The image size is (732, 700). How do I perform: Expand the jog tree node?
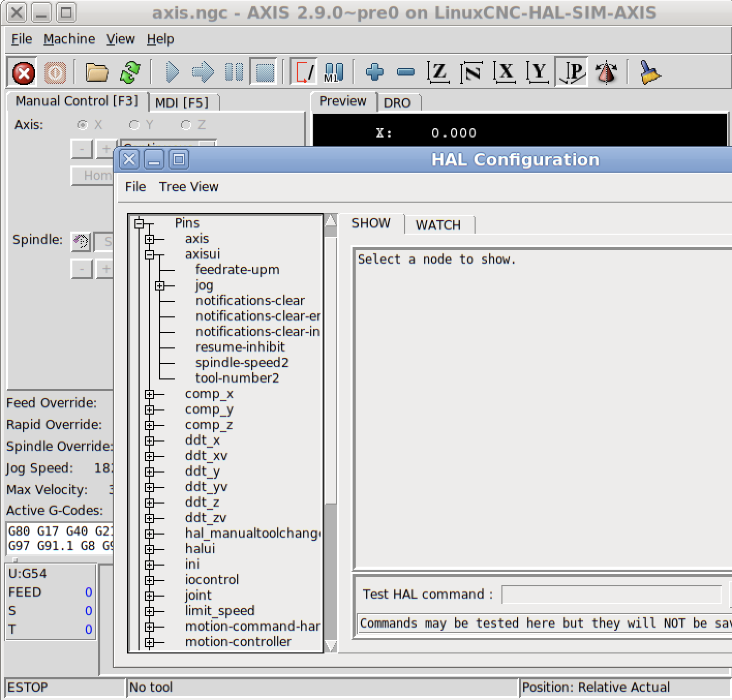tap(160, 285)
